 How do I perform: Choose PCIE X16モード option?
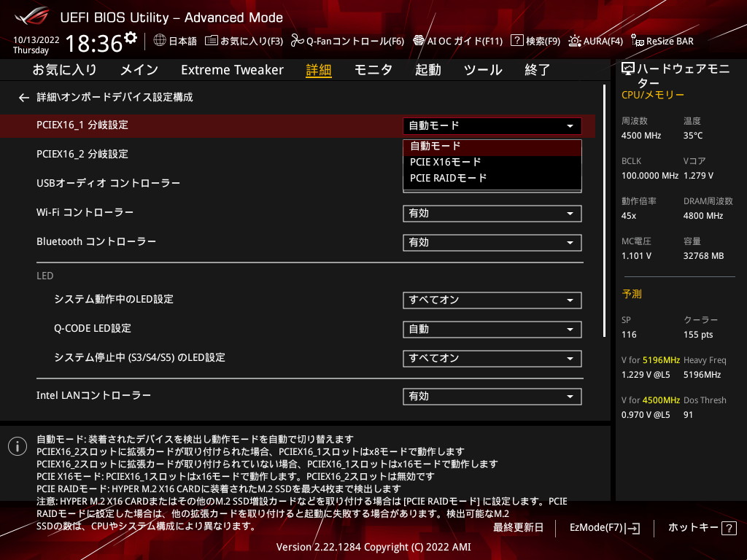coord(492,162)
